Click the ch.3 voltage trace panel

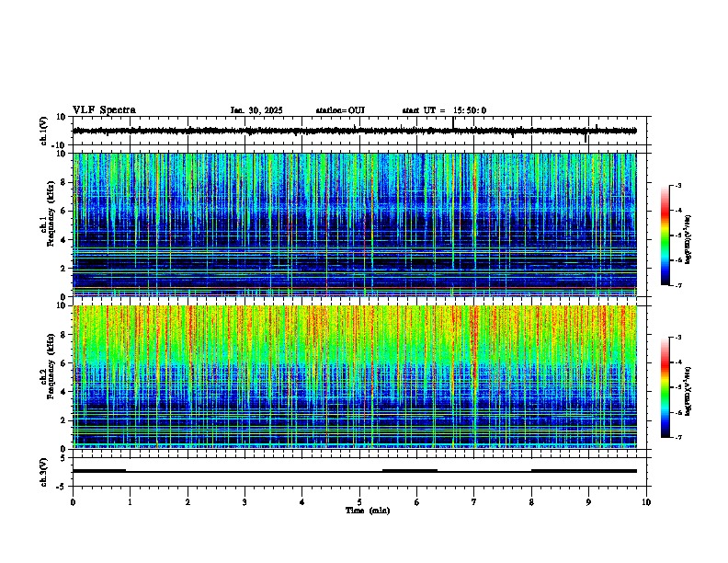tap(359, 472)
